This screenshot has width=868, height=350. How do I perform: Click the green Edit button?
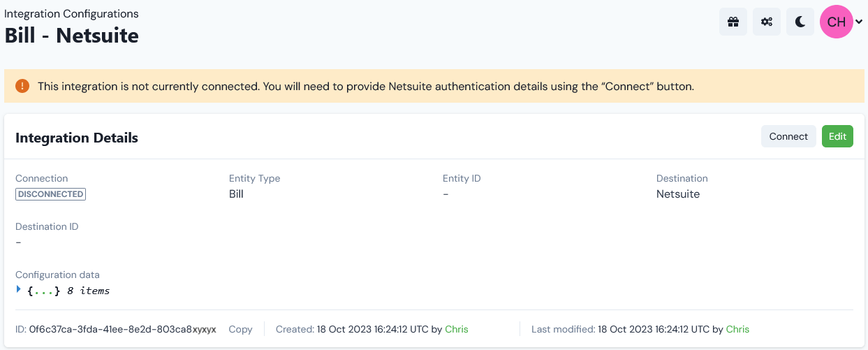pos(837,136)
